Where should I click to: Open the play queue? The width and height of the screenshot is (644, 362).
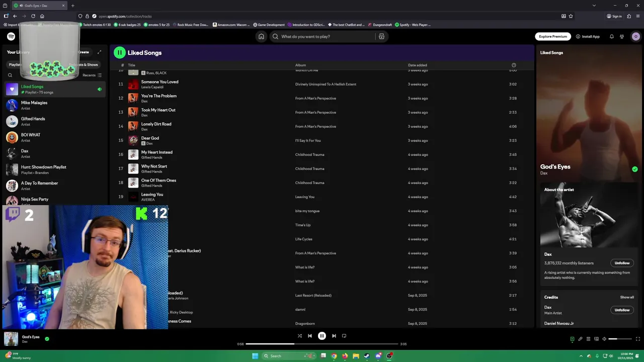coord(588,339)
